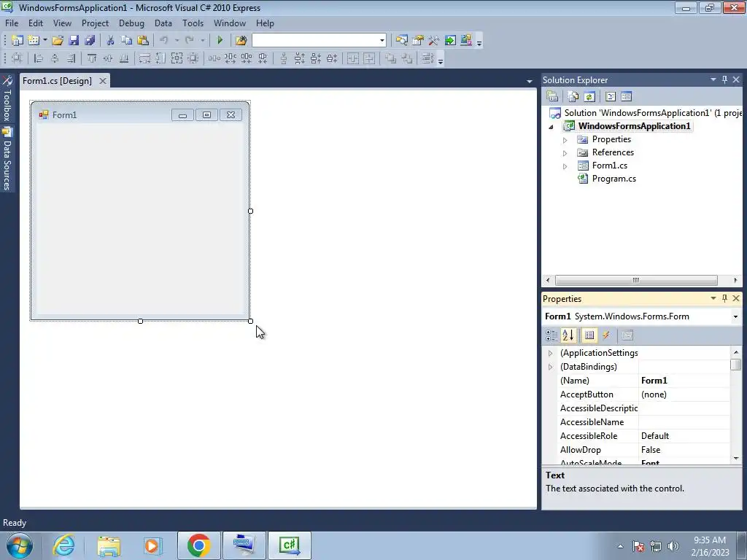Screen dimensions: 747x560
Task: Click the Cut scissors icon
Action: [x=111, y=41]
